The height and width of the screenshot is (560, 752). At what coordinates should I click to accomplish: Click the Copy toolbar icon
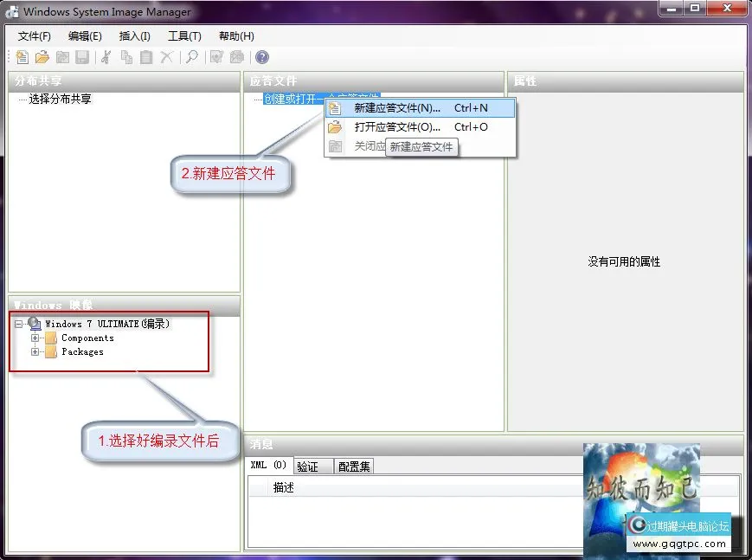click(x=125, y=57)
